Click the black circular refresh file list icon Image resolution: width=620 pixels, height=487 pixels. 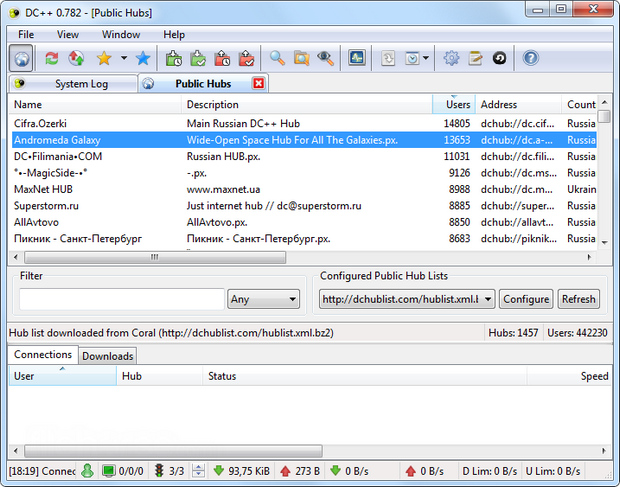499,59
